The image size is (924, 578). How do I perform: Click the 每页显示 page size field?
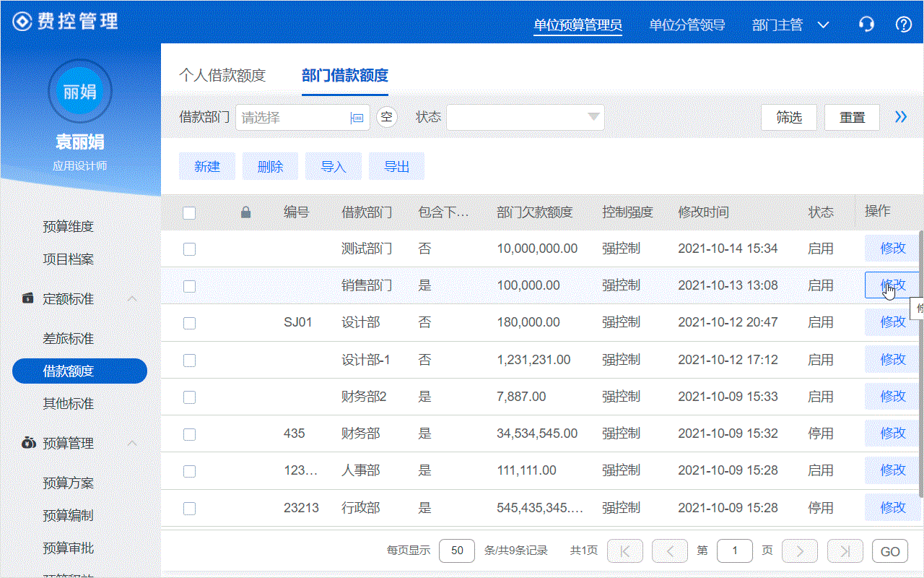[x=457, y=551]
